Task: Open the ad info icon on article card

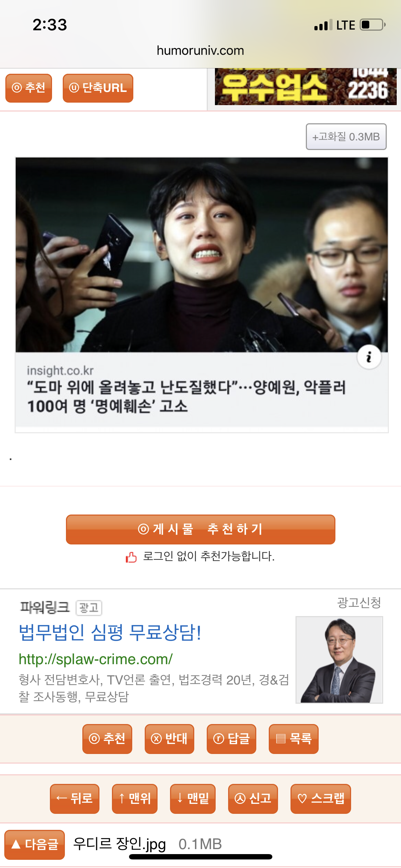Action: pyautogui.click(x=369, y=357)
